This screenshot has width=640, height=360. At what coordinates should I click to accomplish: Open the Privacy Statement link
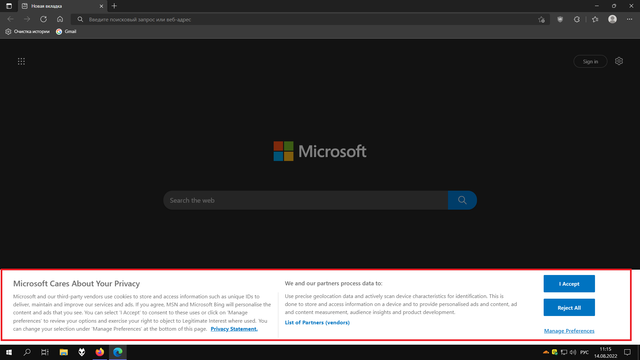234,329
